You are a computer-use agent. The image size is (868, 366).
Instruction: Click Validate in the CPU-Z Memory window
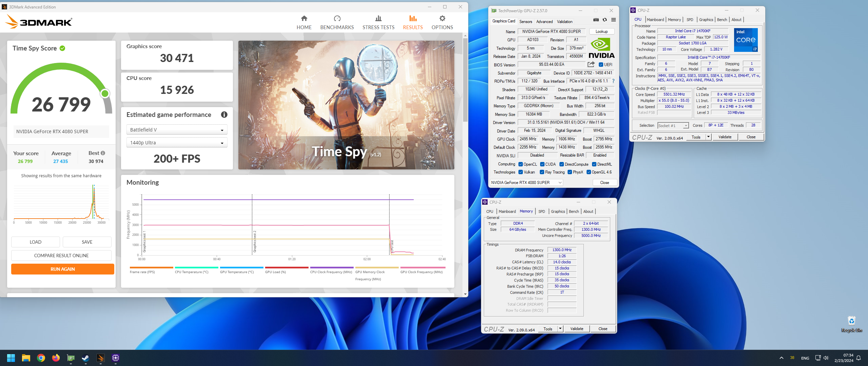click(577, 329)
